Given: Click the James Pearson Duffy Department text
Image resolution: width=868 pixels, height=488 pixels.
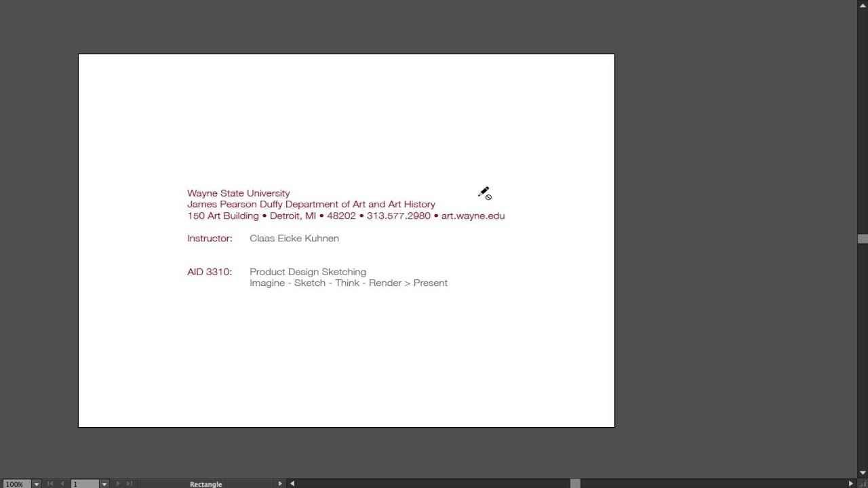Looking at the screenshot, I should pyautogui.click(x=311, y=204).
